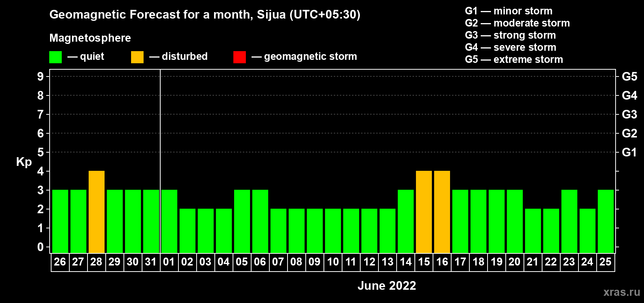Click the 'geomagnetic storm' legend text

point(310,56)
